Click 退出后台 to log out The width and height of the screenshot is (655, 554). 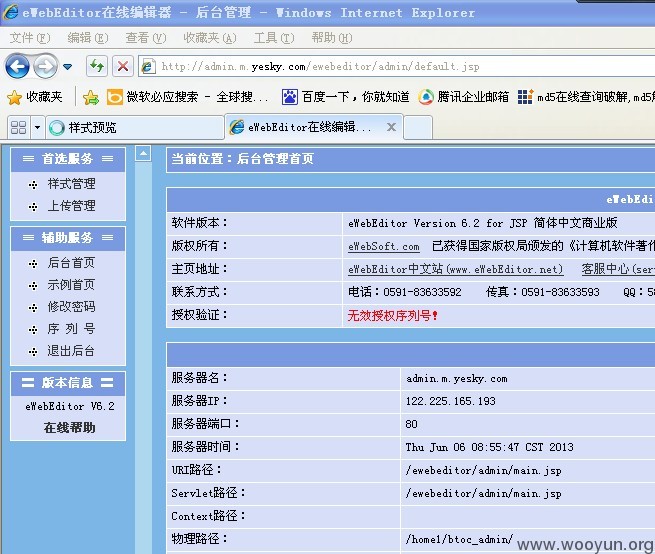[x=71, y=351]
